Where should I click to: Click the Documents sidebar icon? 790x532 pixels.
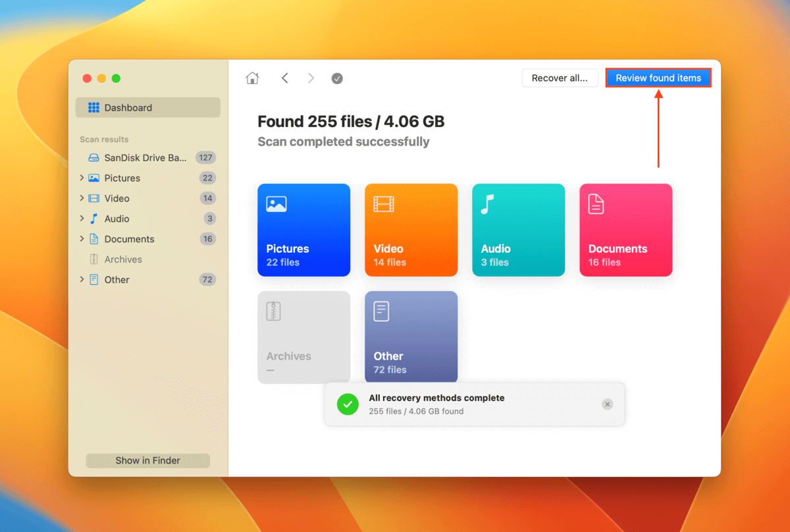(x=94, y=239)
